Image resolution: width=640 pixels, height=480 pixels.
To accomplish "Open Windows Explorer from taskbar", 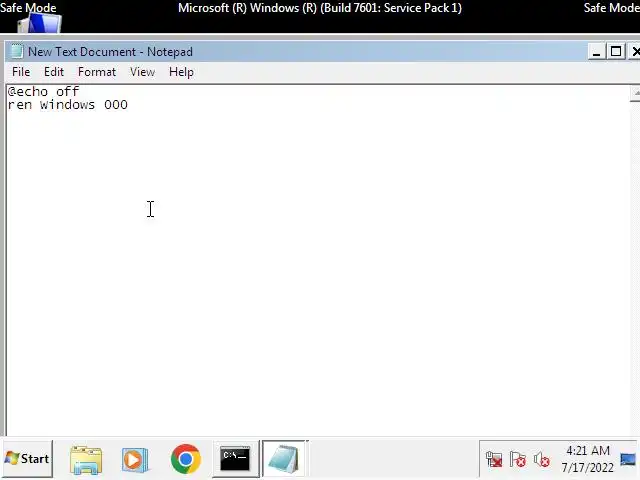I will click(x=86, y=460).
